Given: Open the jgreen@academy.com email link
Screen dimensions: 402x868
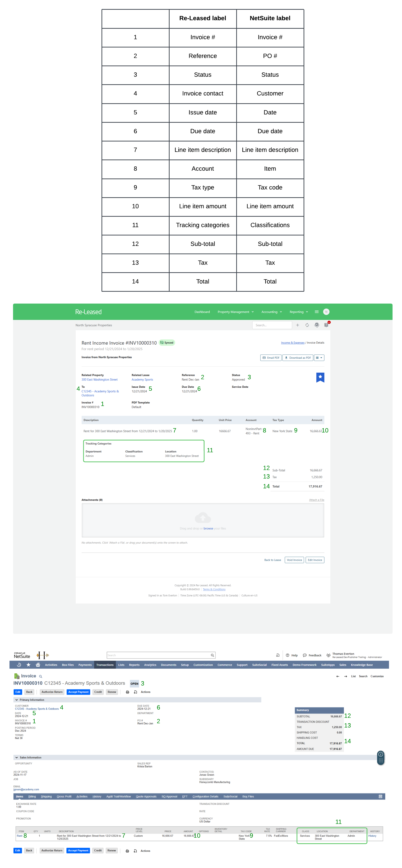Looking at the screenshot, I should pos(26,789).
